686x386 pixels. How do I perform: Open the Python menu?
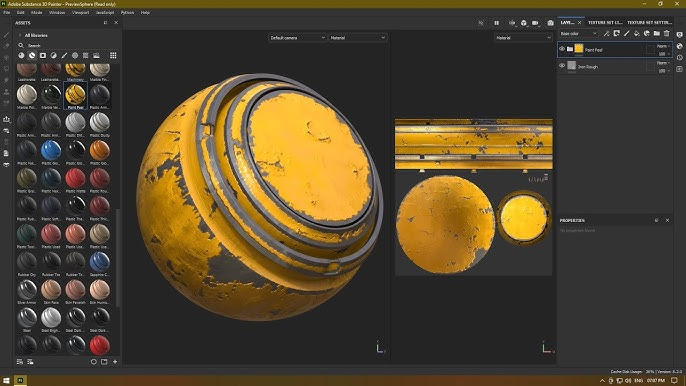click(x=127, y=13)
